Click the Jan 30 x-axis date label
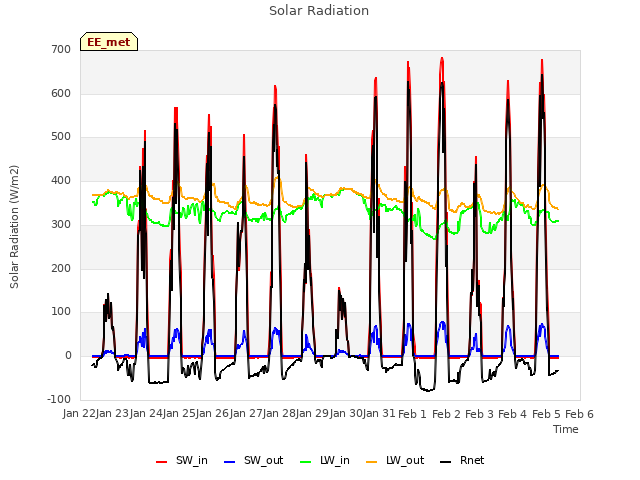This screenshot has height=480, width=640. pos(346,414)
